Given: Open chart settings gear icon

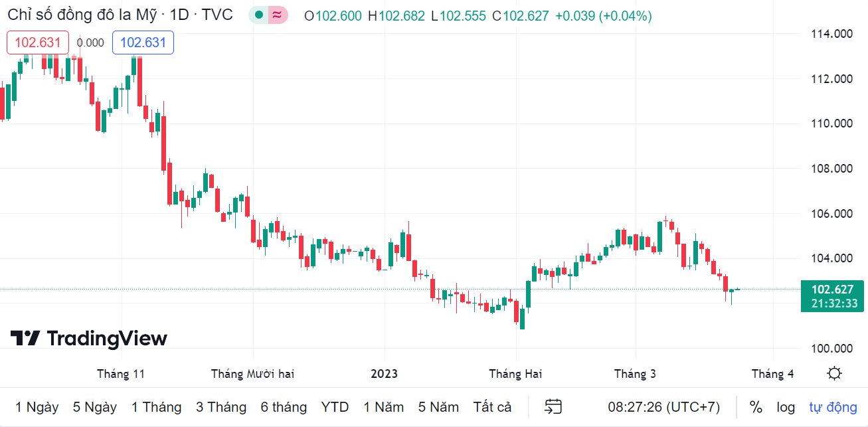Looking at the screenshot, I should tap(835, 373).
